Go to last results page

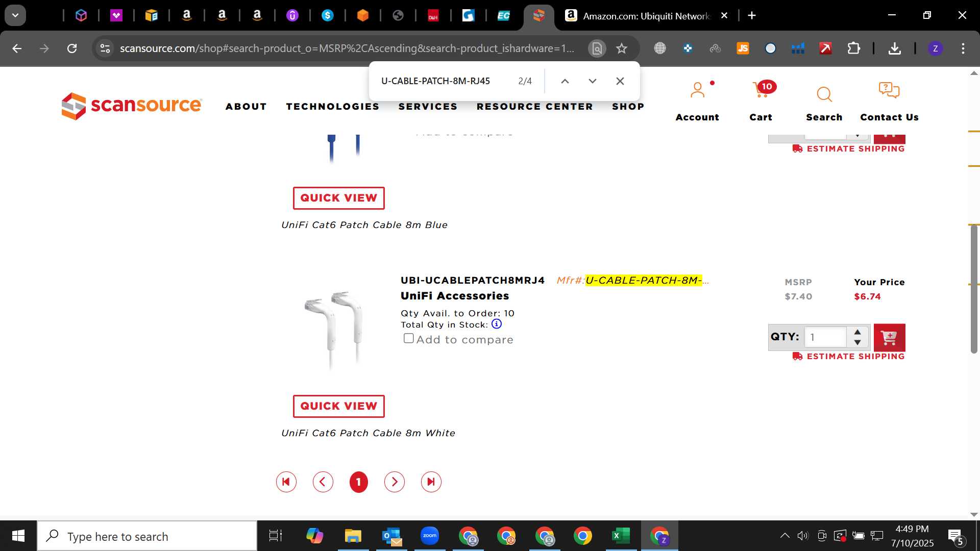click(431, 482)
